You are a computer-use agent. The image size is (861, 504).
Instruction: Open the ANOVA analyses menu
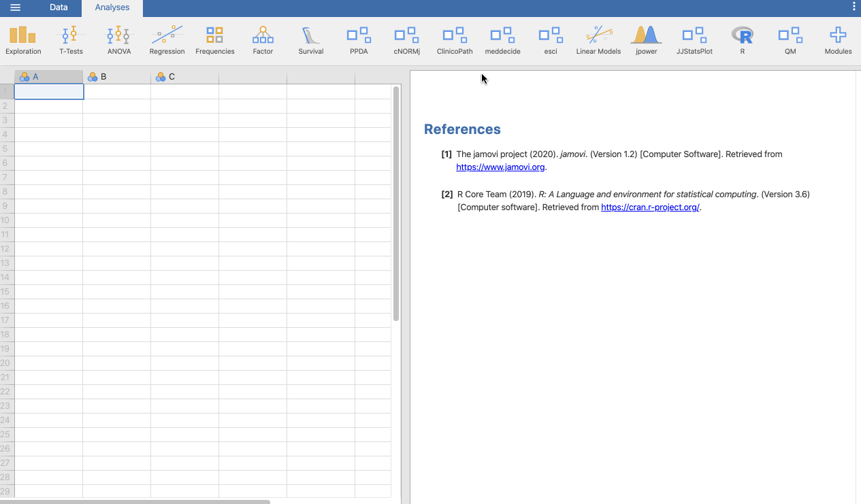click(119, 41)
